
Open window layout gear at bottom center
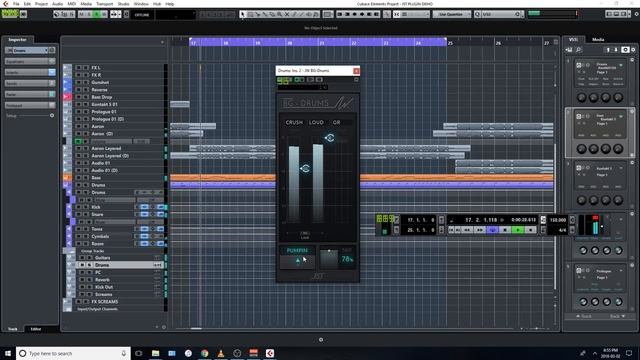(321, 340)
